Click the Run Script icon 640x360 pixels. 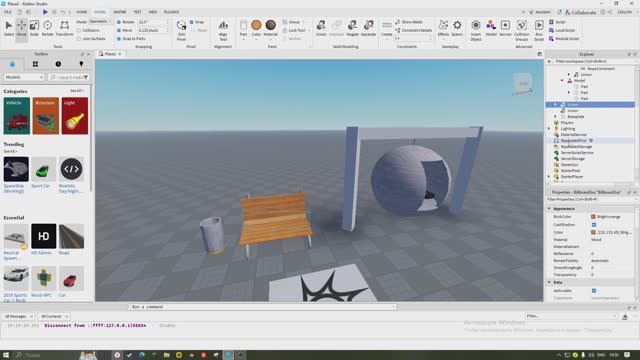click(539, 30)
